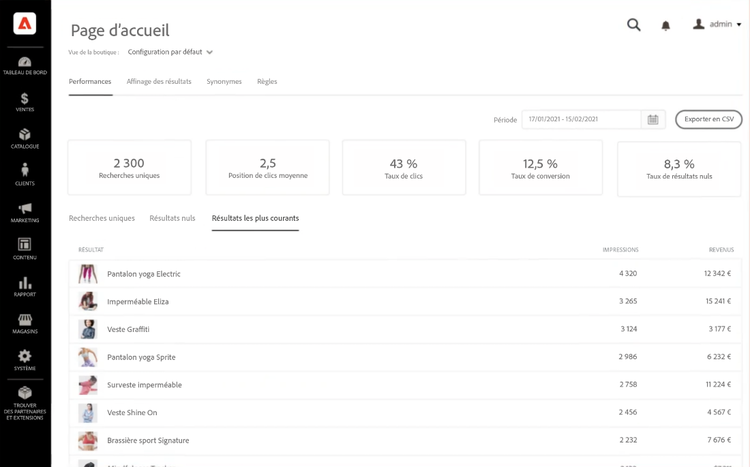Open Système gear settings
Image resolution: width=750 pixels, height=467 pixels.
click(x=25, y=357)
